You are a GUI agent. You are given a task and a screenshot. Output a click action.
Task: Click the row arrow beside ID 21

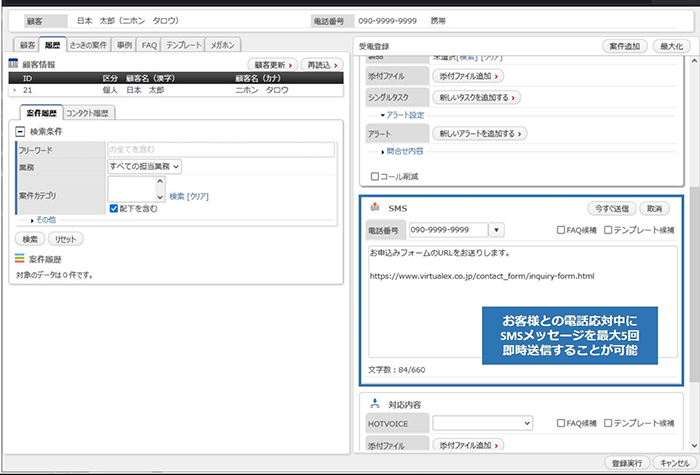pyautogui.click(x=15, y=90)
